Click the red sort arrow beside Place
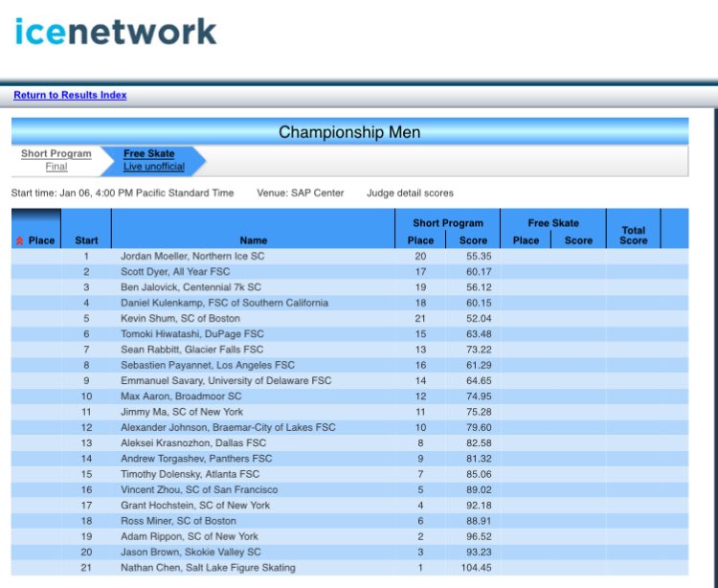The width and height of the screenshot is (718, 588). point(20,240)
